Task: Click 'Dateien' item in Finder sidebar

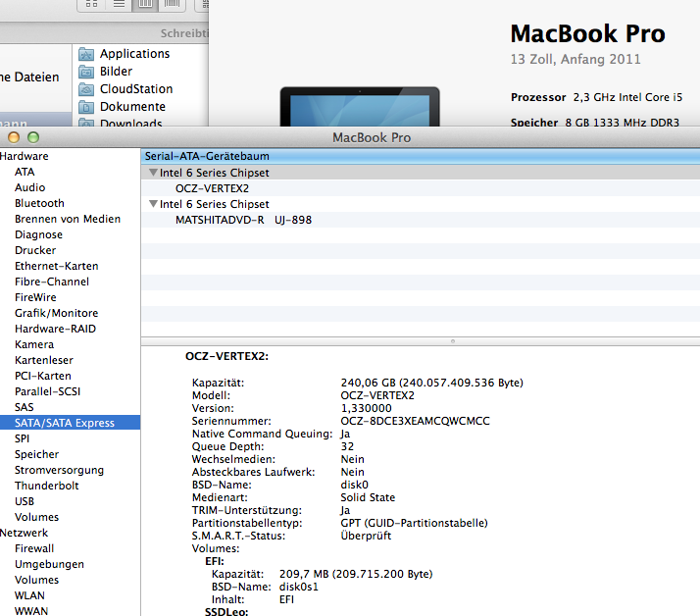Action: [x=29, y=77]
